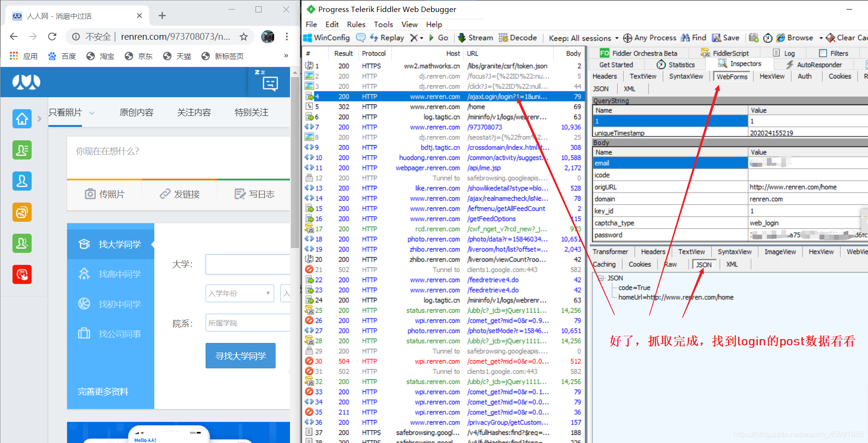Click 发链接 share link button

point(180,194)
